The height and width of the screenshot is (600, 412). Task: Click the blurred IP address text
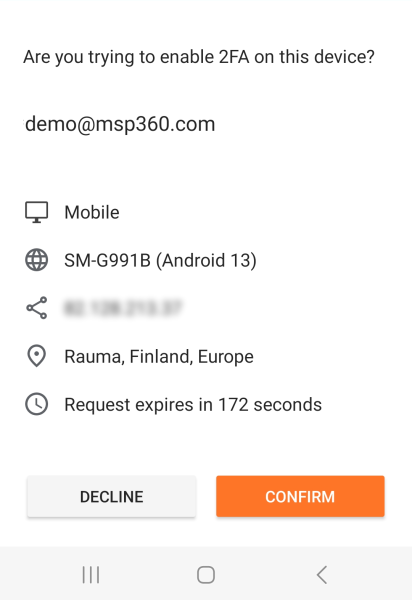tap(122, 308)
